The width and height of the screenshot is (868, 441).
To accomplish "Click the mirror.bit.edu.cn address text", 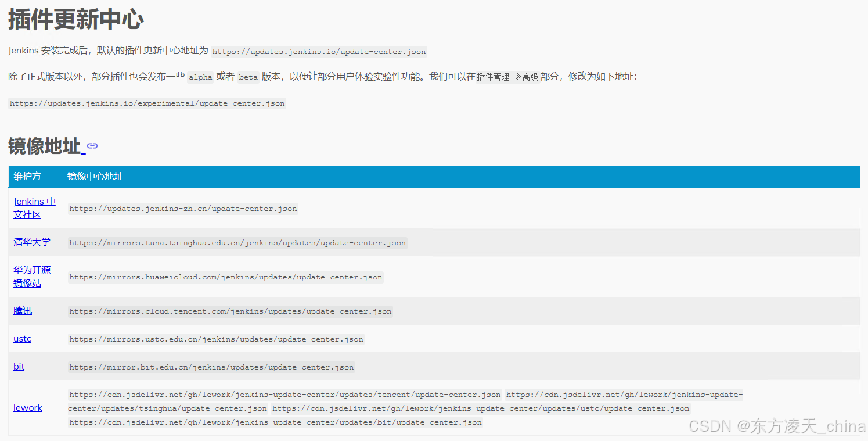I will click(x=211, y=367).
